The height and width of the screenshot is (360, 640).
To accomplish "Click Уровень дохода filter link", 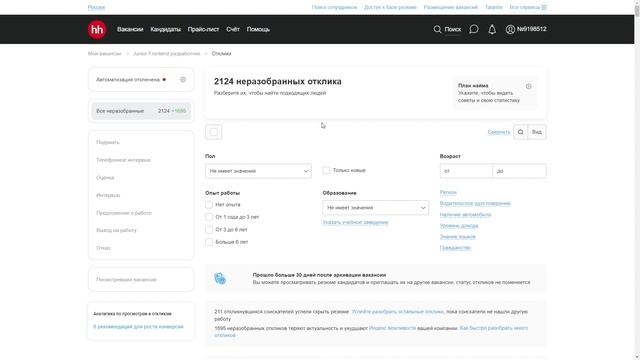I will click(459, 226).
